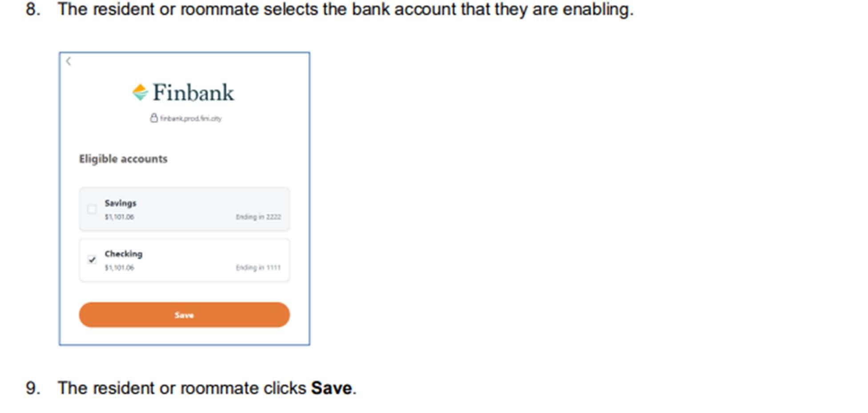Click the Checking account name label
868x413 pixels.
(124, 254)
